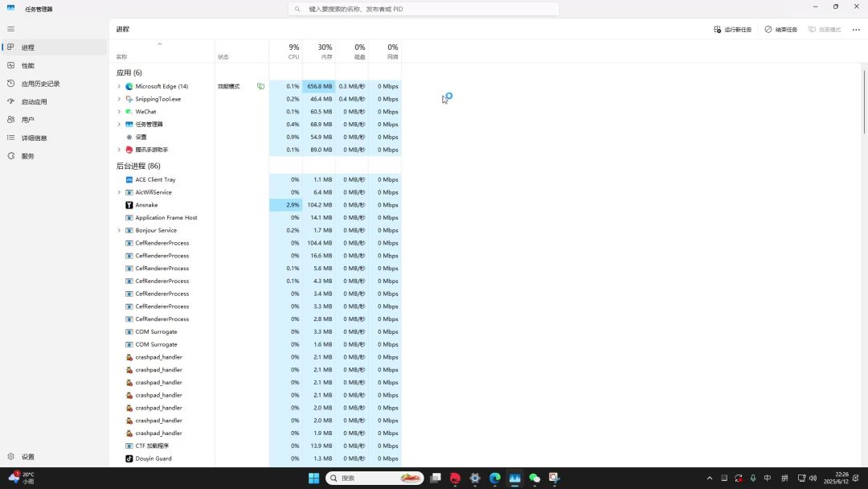
Task: Open 启动应用 (Startup apps) page
Action: 34,102
